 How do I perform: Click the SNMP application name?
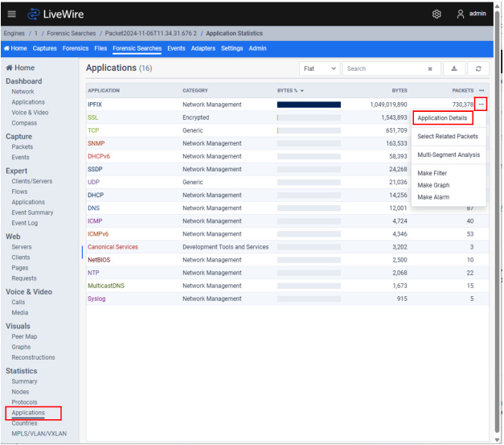pyautogui.click(x=96, y=143)
